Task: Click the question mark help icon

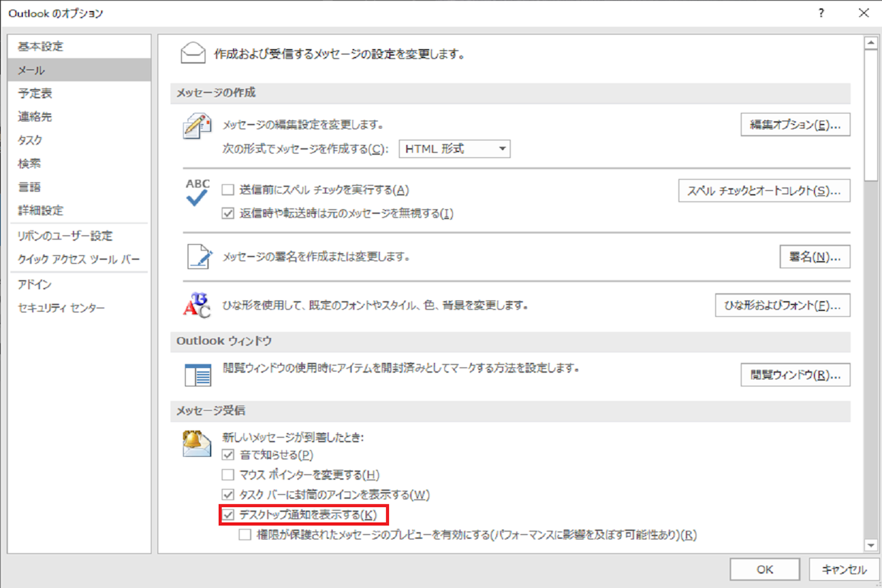Action: pos(821,13)
